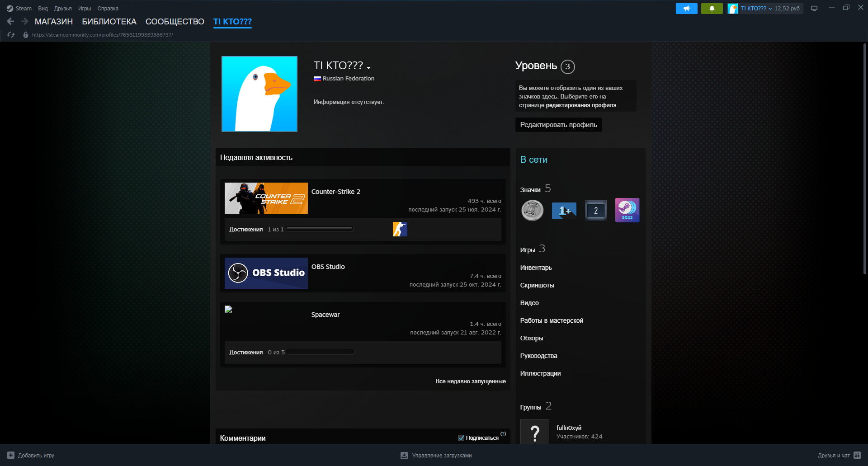Open the Значки 5 badges link
Screen dimensions: 868x466
pyautogui.click(x=535, y=189)
